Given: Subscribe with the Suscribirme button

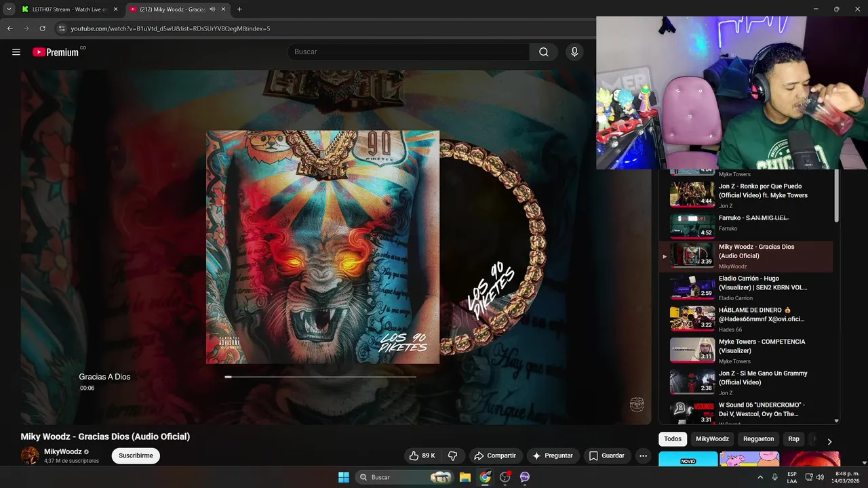Looking at the screenshot, I should pos(136,455).
